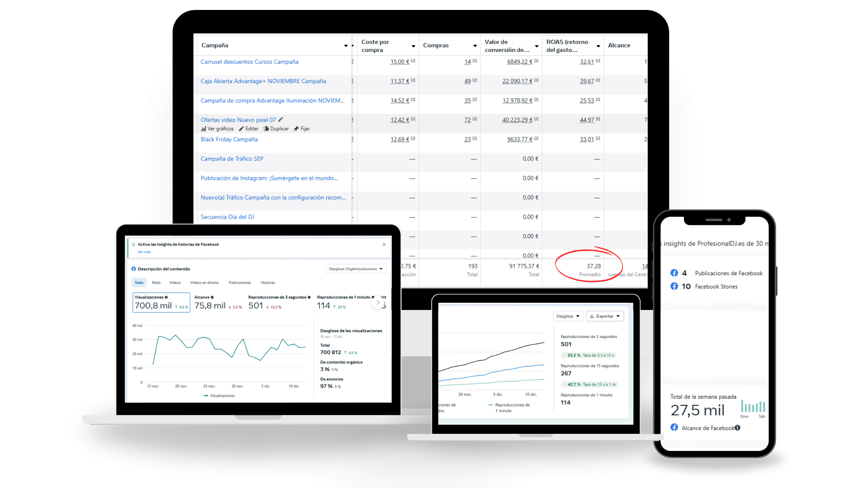The width and height of the screenshot is (868, 488).
Task: Click Facebook icon beside Alcance de Facebook
Action: point(674,427)
